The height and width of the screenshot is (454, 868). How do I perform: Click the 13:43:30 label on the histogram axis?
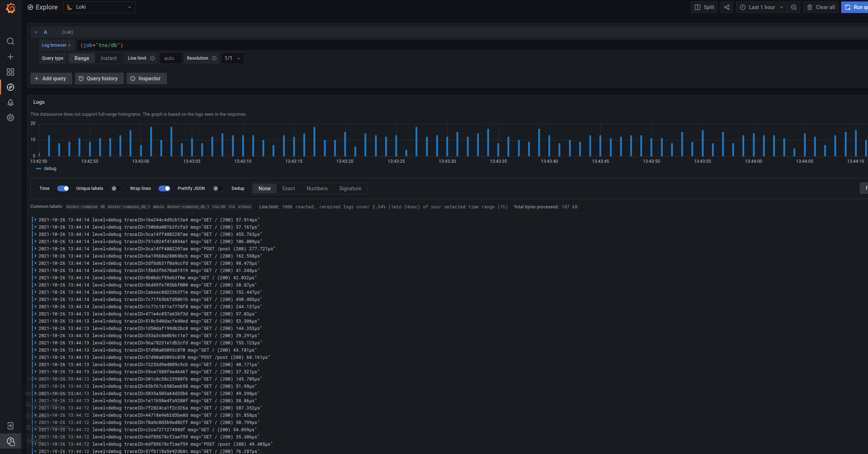pyautogui.click(x=447, y=161)
